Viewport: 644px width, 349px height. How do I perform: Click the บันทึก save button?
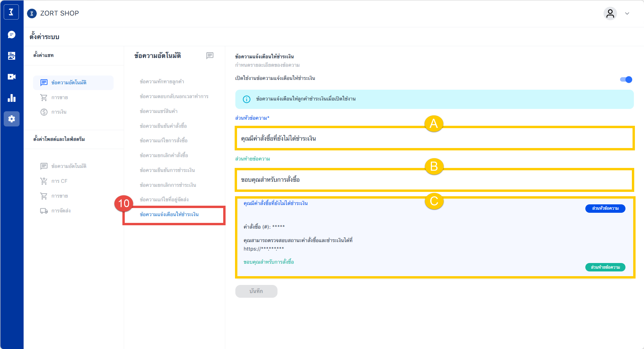click(x=256, y=291)
